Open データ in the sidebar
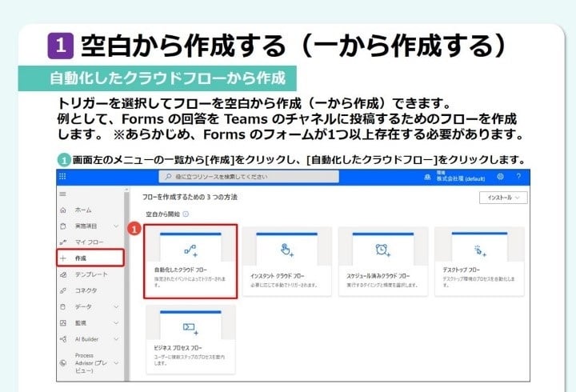Viewport: 576px width, 392px height. coord(83,306)
